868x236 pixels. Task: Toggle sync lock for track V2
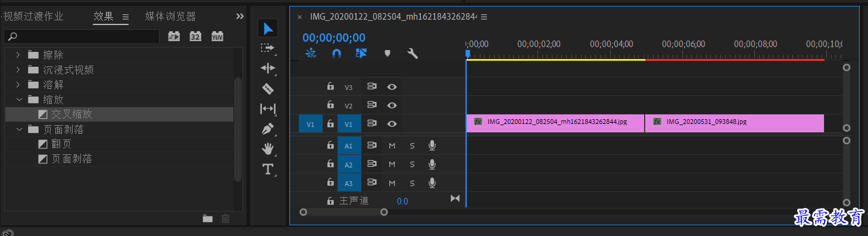tap(372, 105)
